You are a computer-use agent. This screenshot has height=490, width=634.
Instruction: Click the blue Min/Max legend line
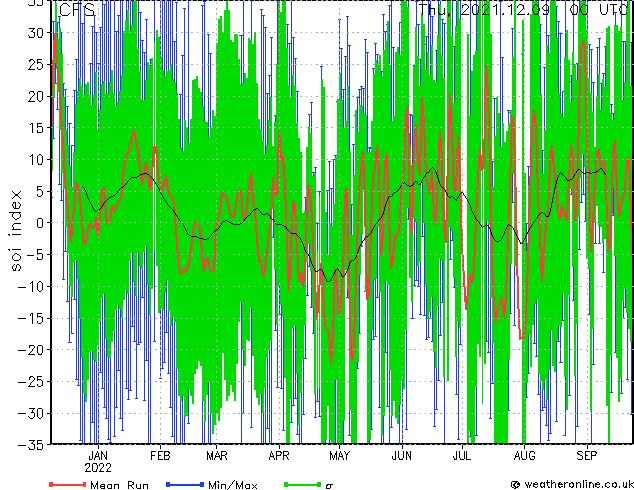click(185, 484)
